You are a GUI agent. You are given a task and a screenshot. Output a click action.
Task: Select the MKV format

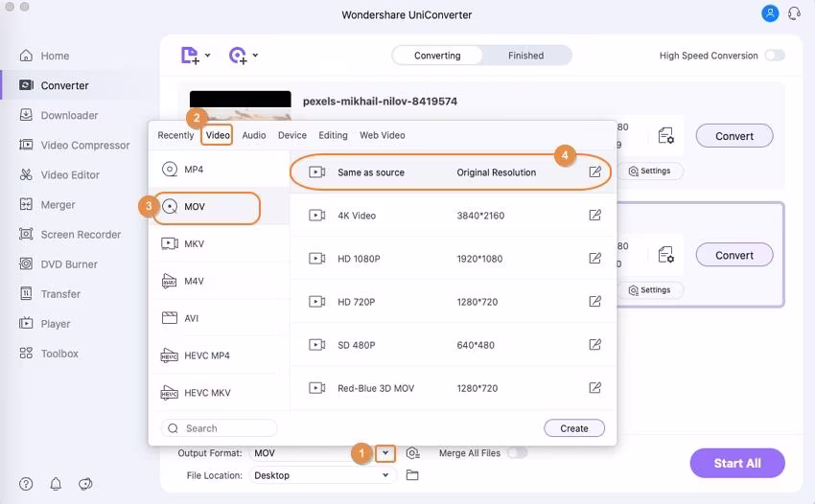pos(219,243)
